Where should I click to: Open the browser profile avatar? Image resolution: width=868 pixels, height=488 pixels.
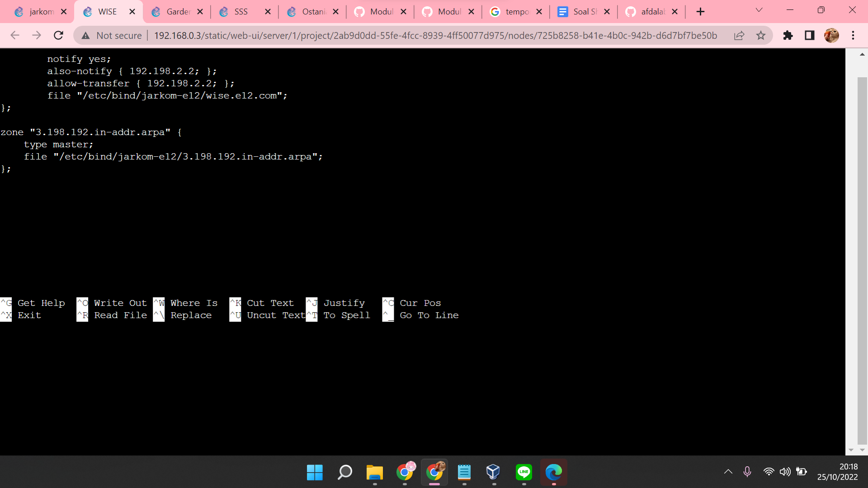click(x=832, y=35)
